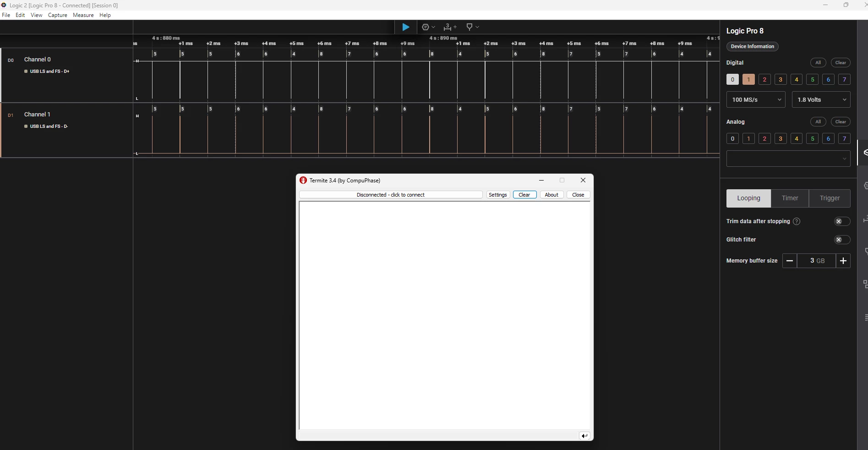This screenshot has height=450, width=868.
Task: Expand the arrow beside the analyzer hexagon icon
Action: pos(433,27)
